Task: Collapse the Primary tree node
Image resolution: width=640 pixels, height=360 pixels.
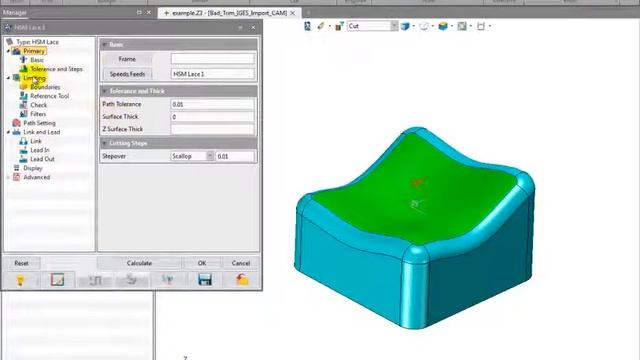Action: [x=8, y=51]
